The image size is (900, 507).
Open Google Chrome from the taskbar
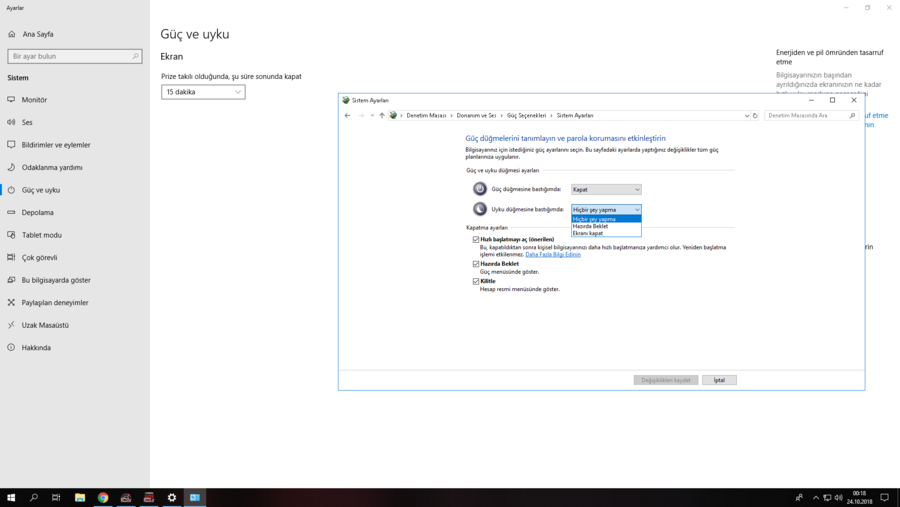103,497
